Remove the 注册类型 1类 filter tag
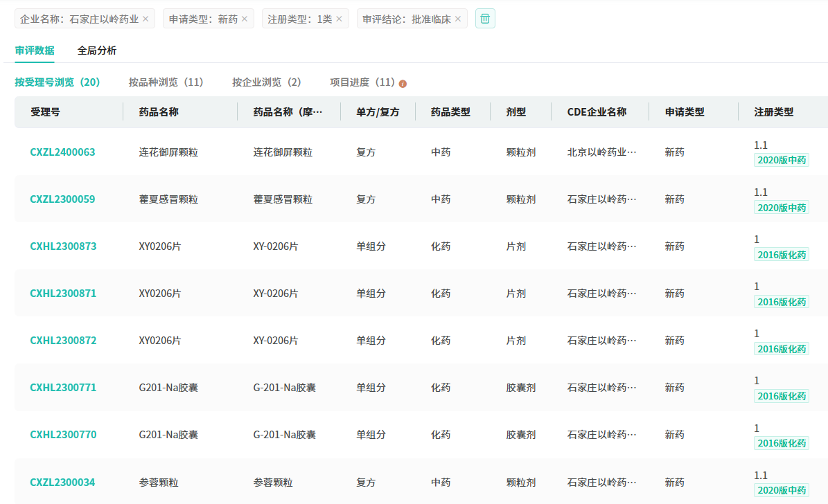The width and height of the screenshot is (828, 504). (x=339, y=19)
